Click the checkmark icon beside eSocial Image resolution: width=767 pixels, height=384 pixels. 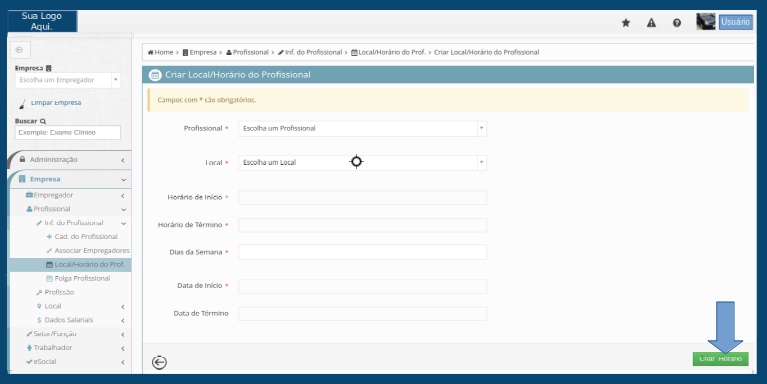point(29,362)
